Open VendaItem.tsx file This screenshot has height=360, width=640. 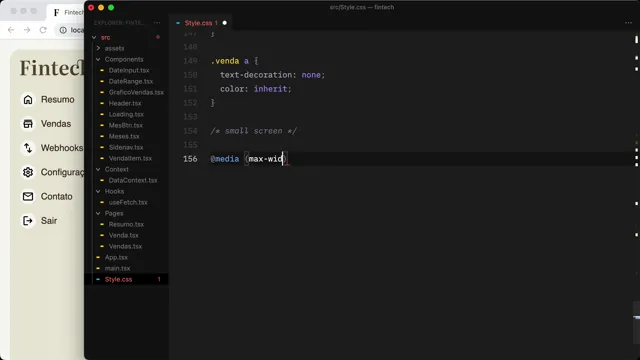point(130,158)
